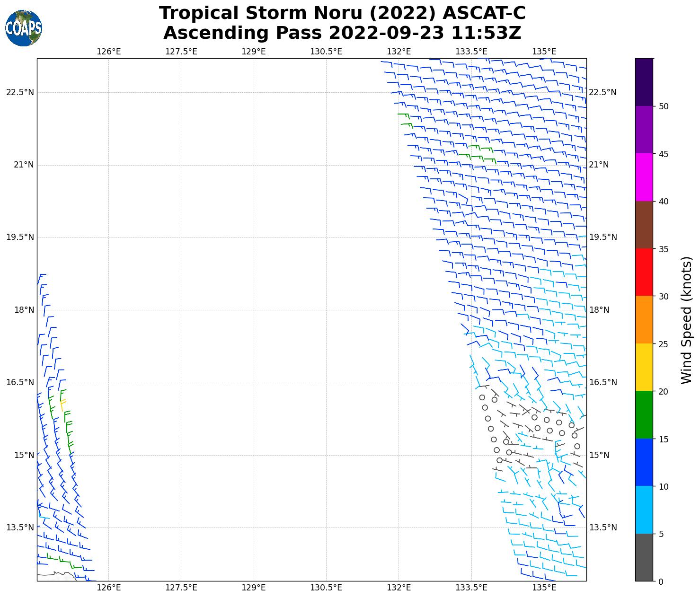Click the Wind Speed (knots) colorbar label
700x598 pixels.
click(x=686, y=320)
